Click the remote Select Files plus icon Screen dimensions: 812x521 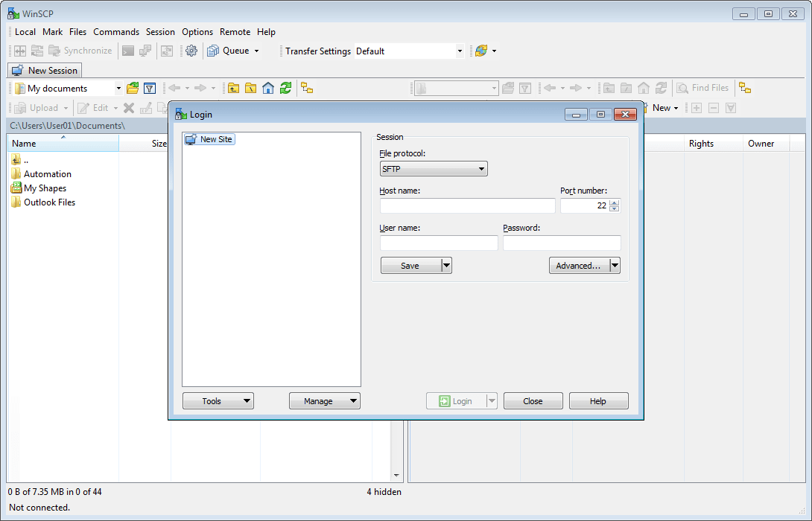pyautogui.click(x=697, y=108)
